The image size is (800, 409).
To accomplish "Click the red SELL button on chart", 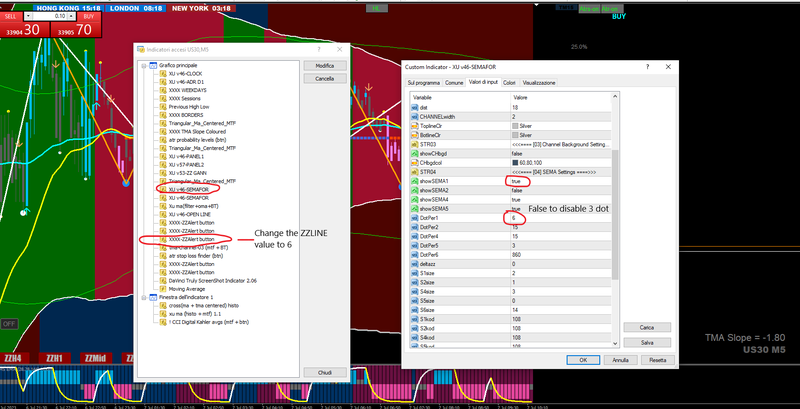I will click(10, 16).
